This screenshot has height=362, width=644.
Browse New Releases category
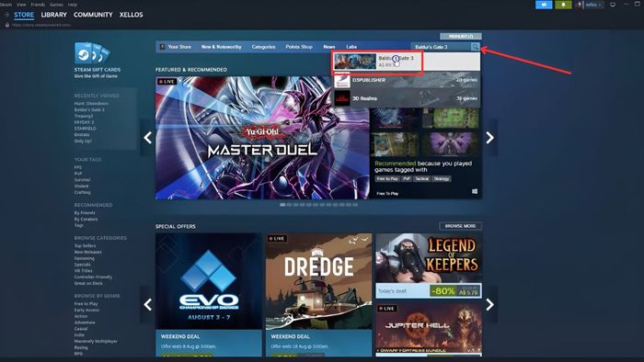coord(88,252)
